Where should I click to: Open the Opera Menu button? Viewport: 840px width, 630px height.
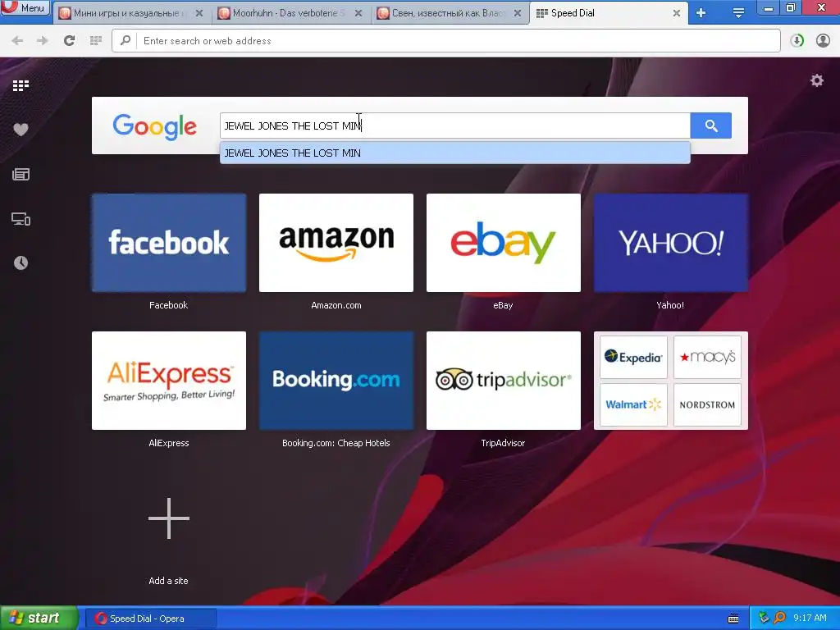pos(25,8)
